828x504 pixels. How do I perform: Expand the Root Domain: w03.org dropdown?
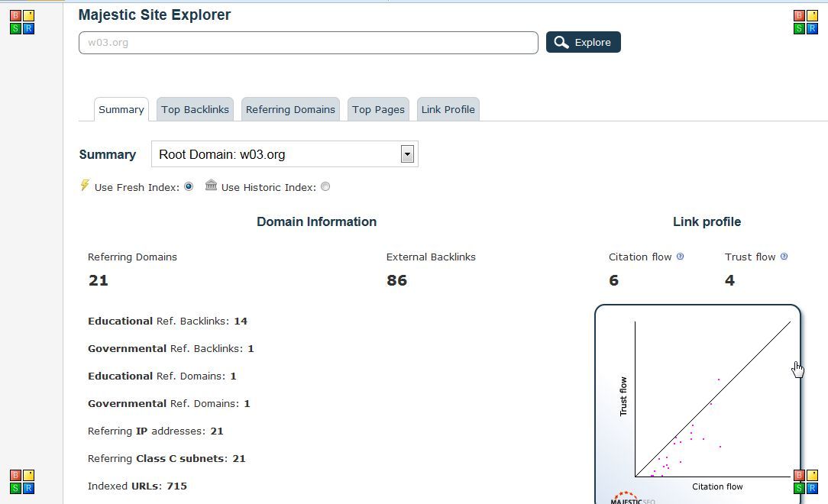[407, 154]
